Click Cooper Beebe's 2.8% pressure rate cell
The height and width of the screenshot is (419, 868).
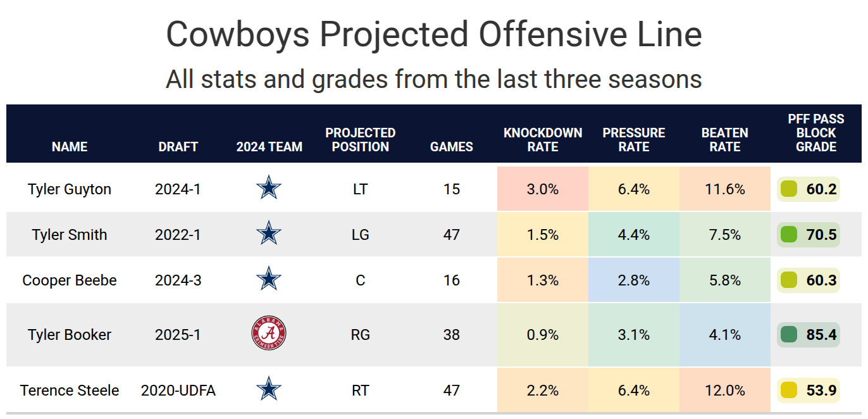634,280
